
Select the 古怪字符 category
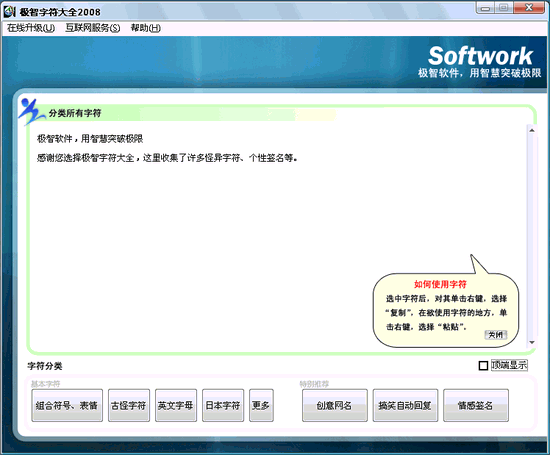coord(129,405)
